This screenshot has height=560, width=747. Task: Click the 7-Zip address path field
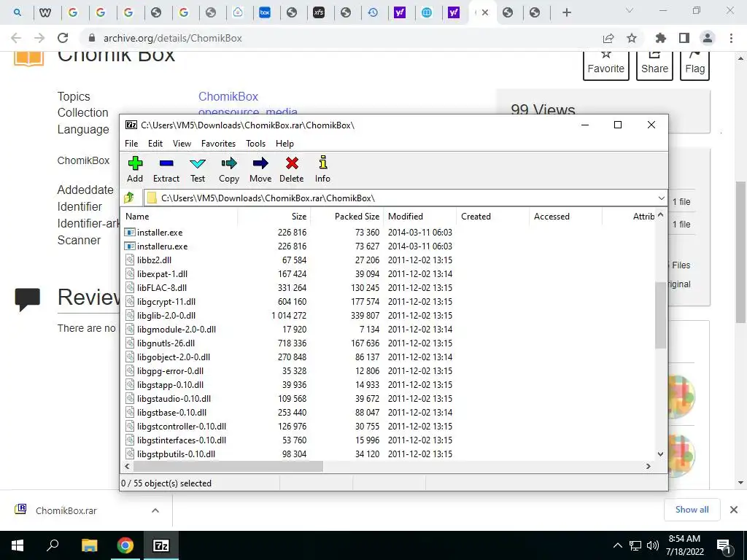pos(400,198)
